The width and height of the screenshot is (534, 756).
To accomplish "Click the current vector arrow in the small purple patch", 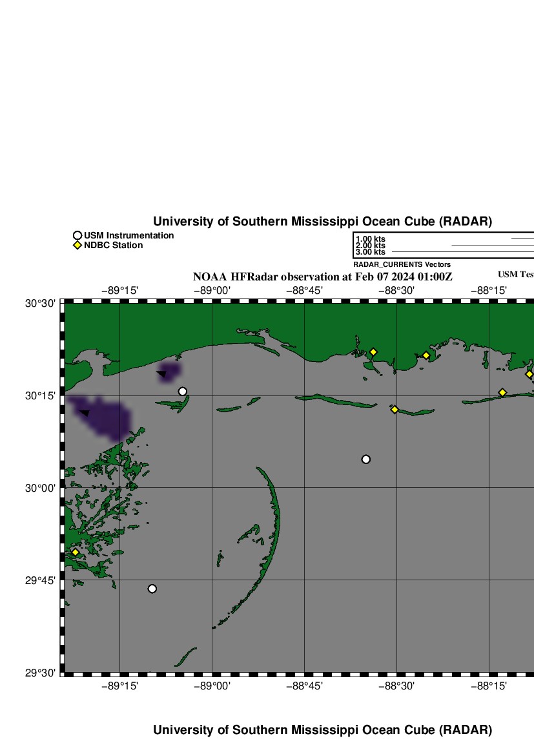I will point(162,373).
